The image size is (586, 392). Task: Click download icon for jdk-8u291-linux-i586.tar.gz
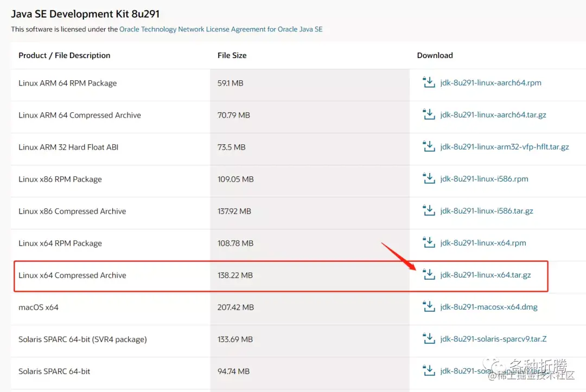(429, 210)
